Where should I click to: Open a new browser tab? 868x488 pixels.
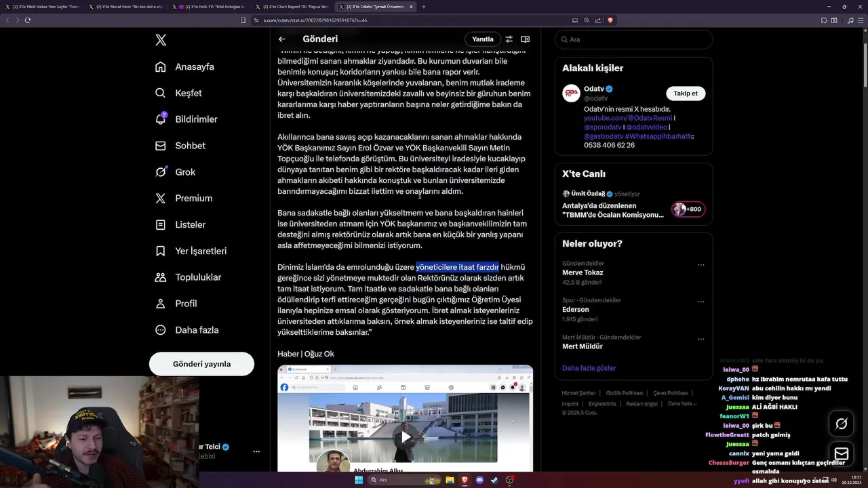click(x=424, y=7)
